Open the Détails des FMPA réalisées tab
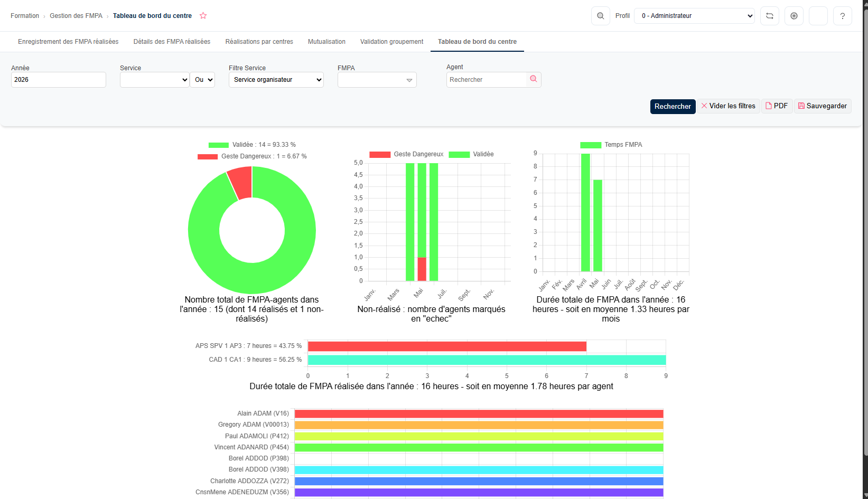The height and width of the screenshot is (499, 868). coord(172,42)
